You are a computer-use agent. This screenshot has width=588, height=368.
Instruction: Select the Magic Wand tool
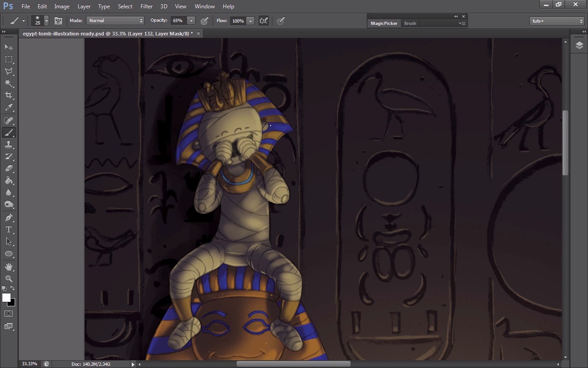[x=9, y=83]
